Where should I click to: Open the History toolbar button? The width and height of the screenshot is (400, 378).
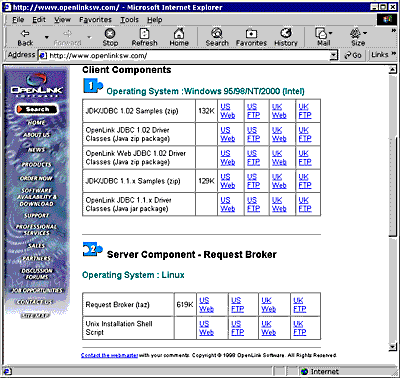click(x=286, y=37)
